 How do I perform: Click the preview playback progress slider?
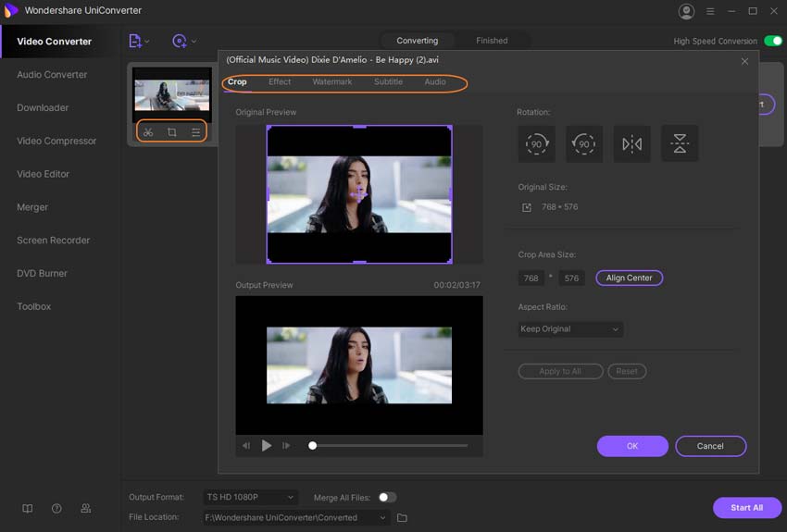[390, 445]
